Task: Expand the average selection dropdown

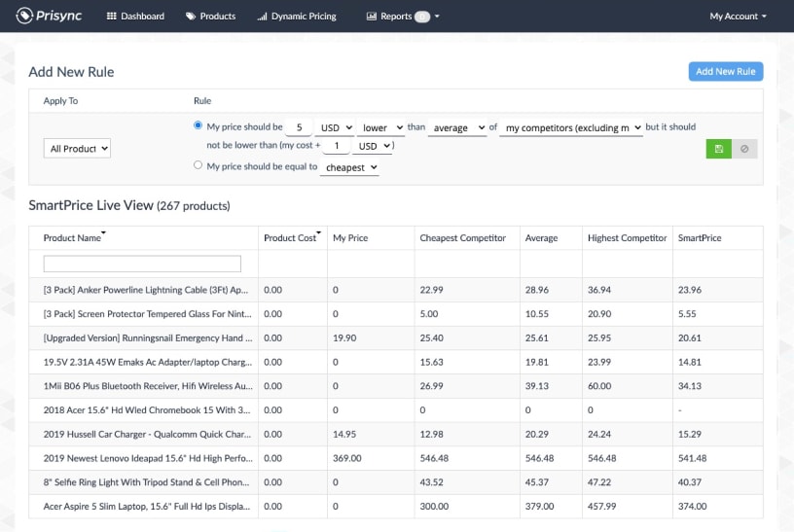Action: [x=456, y=127]
